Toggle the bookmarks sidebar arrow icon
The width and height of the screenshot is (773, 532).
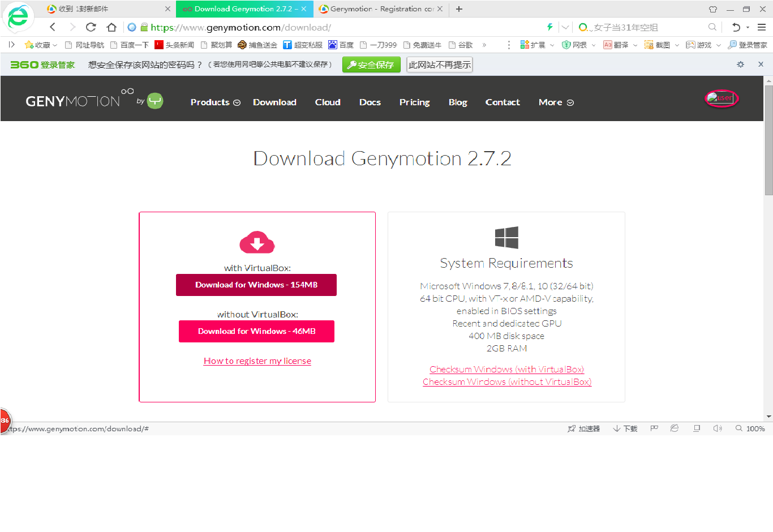pos(11,45)
